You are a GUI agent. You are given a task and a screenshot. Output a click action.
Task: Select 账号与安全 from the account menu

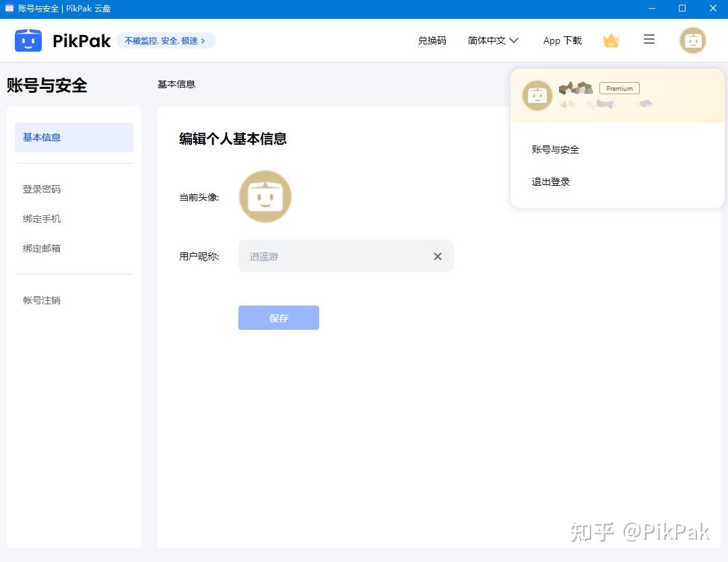click(555, 149)
